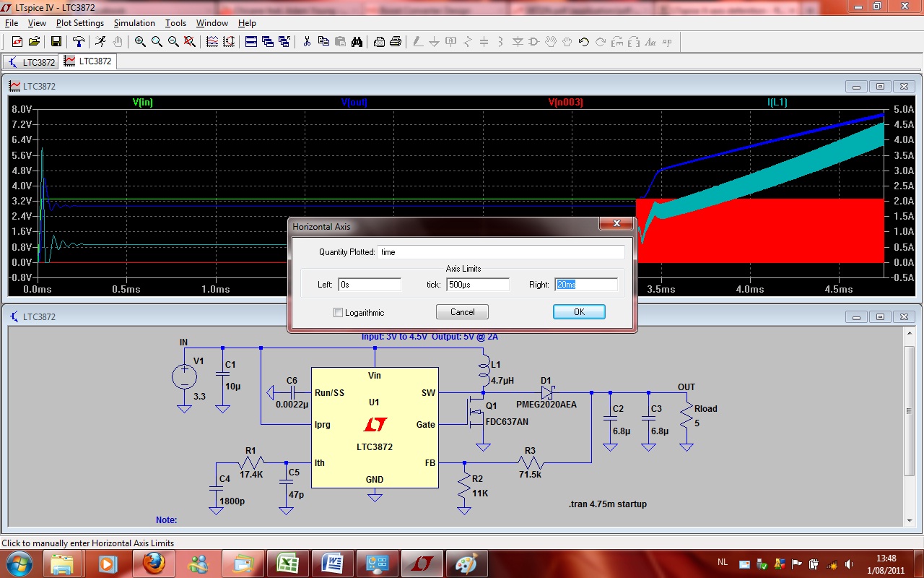This screenshot has height=578, width=924.
Task: Open Paint from the taskbar
Action: (x=466, y=563)
